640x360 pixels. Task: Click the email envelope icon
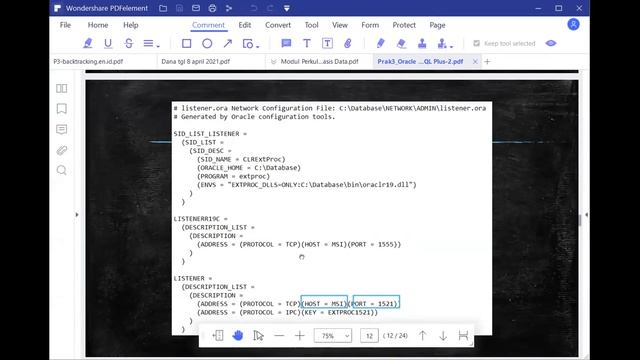[196, 8]
